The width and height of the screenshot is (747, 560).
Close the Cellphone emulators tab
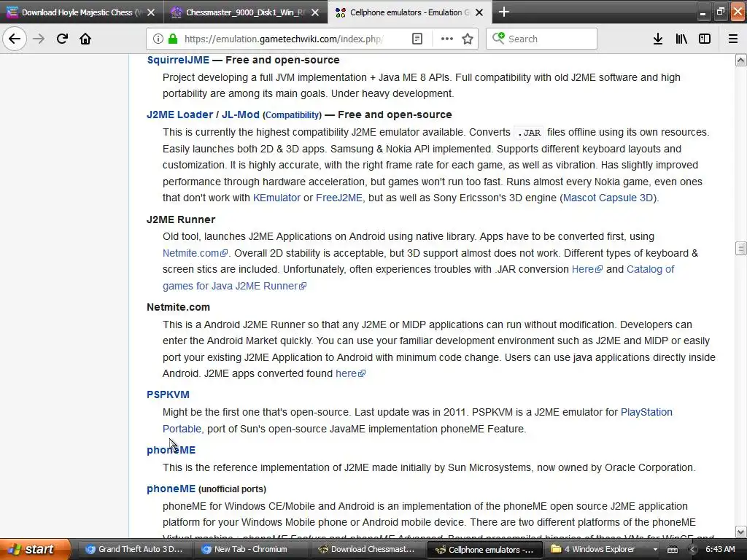coord(479,12)
